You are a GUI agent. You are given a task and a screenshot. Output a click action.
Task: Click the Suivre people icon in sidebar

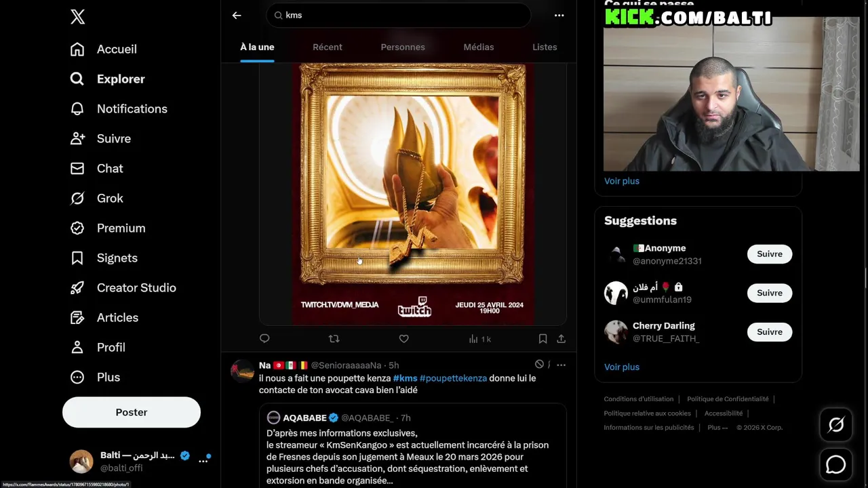(77, 139)
